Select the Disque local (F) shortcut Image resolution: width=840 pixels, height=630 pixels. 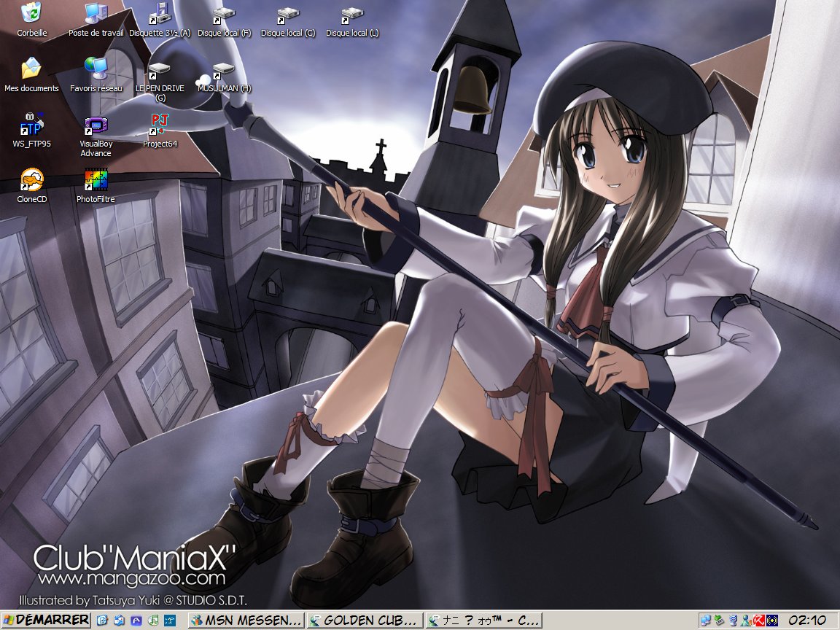click(224, 21)
